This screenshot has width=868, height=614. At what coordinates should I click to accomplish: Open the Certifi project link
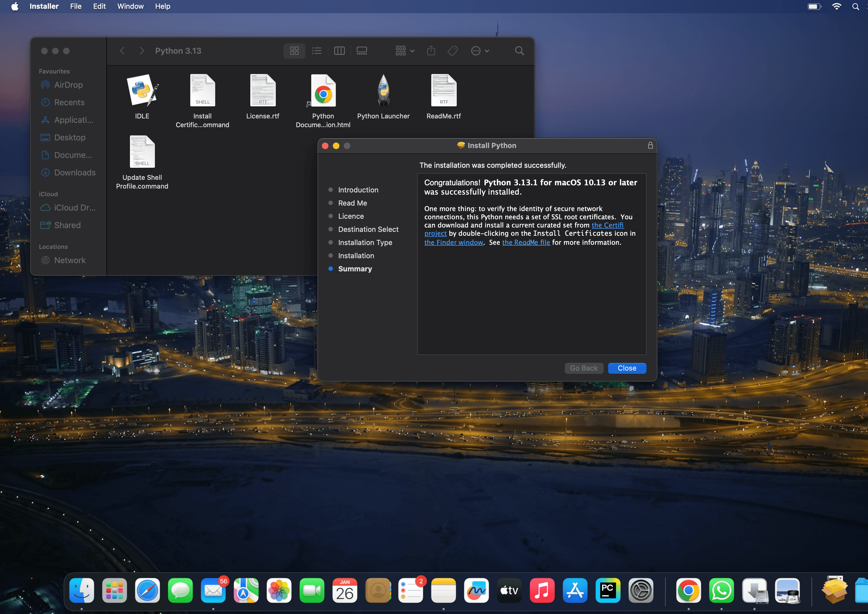tap(607, 225)
